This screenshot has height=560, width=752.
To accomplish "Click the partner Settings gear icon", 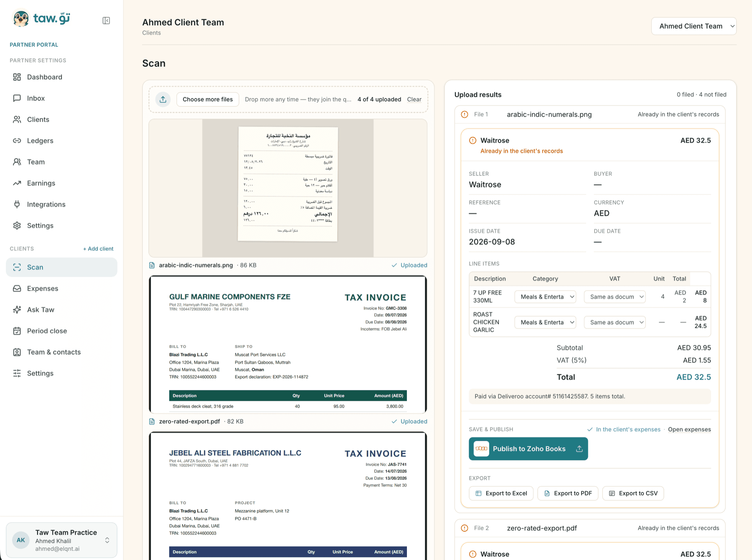I will [17, 226].
